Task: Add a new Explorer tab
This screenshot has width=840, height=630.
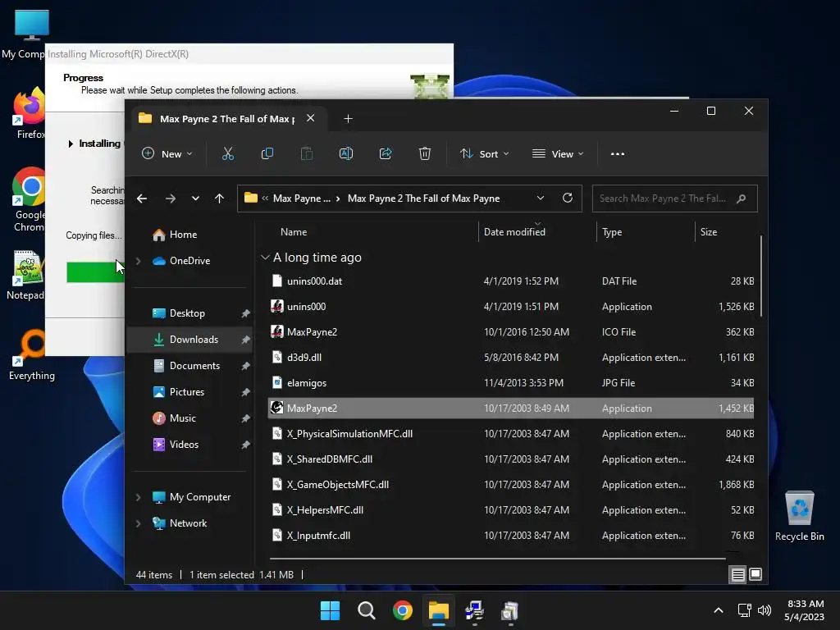Action: click(x=348, y=119)
